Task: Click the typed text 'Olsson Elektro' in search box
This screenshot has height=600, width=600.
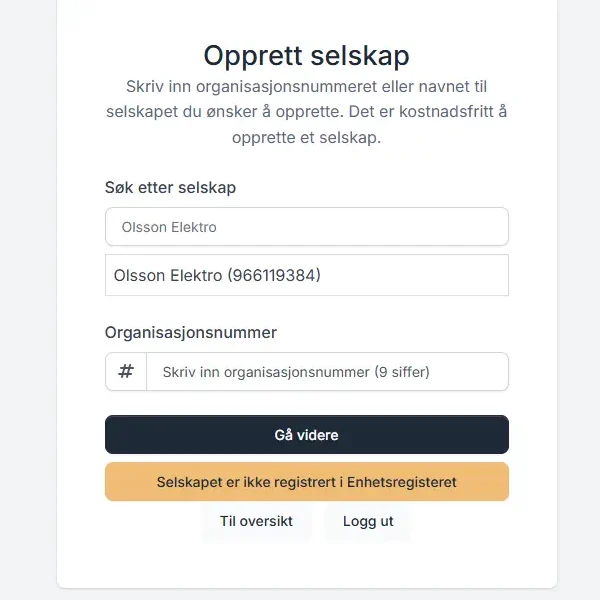Action: point(169,227)
